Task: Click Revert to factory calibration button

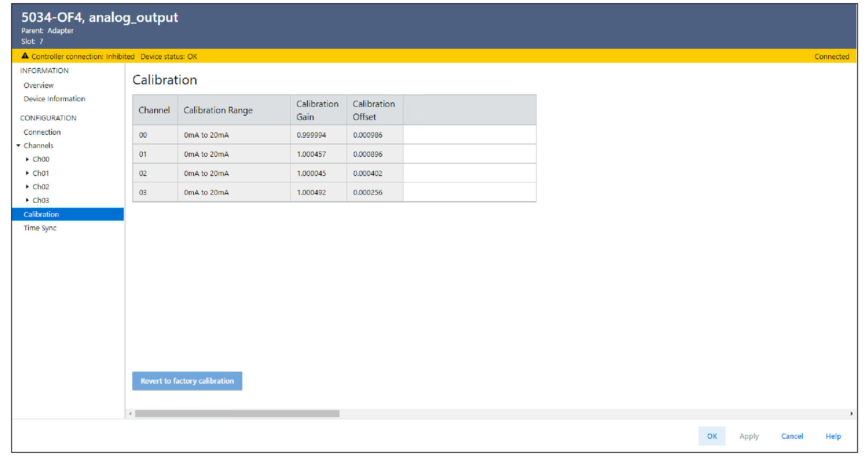Action: click(x=187, y=381)
